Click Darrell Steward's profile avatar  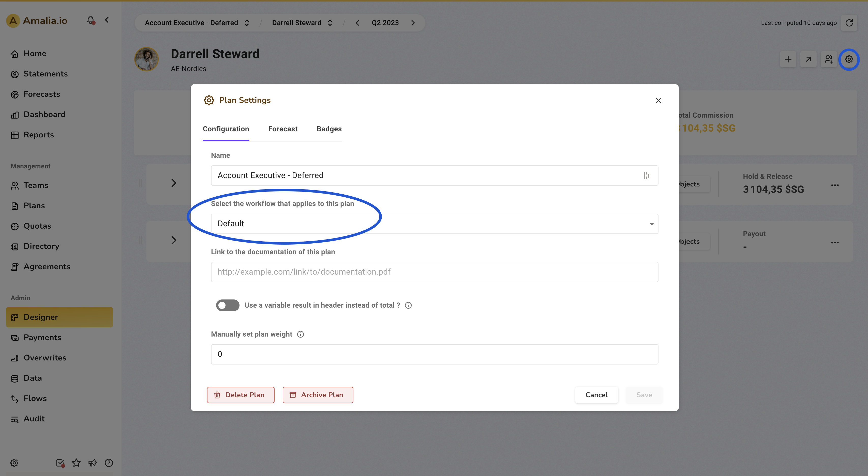click(146, 59)
